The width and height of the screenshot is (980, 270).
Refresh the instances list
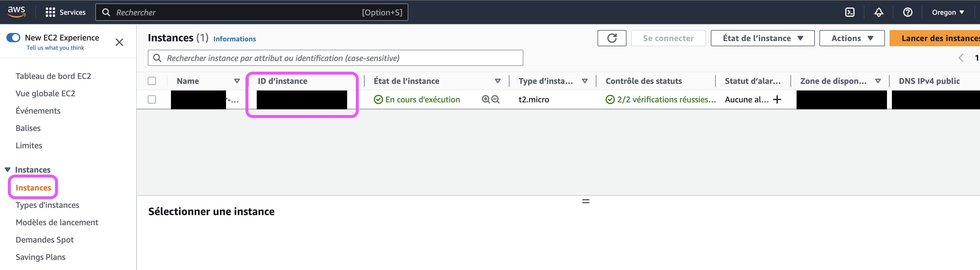[x=612, y=38]
